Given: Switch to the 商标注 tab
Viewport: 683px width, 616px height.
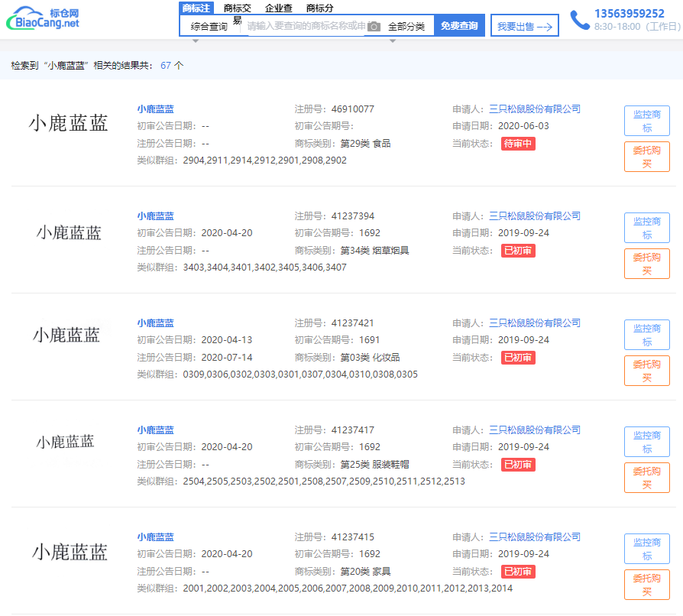Looking at the screenshot, I should (x=196, y=8).
